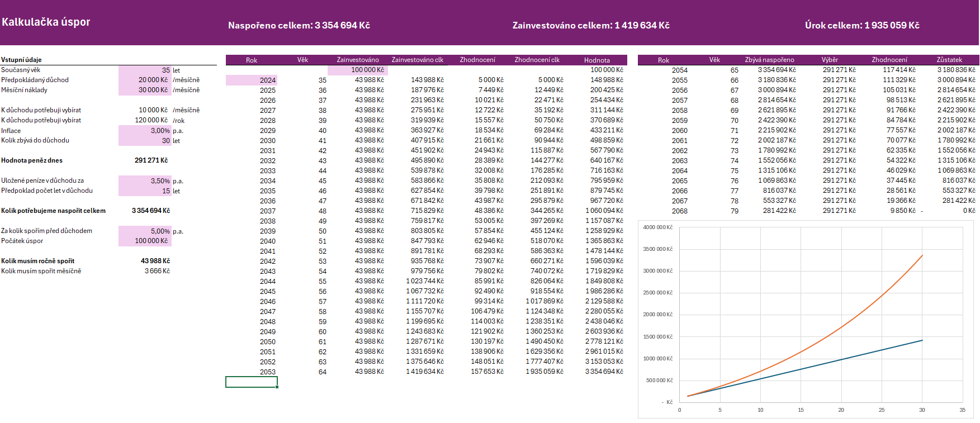Select the Současný věk input cell 35
The image size is (980, 423).
point(145,70)
